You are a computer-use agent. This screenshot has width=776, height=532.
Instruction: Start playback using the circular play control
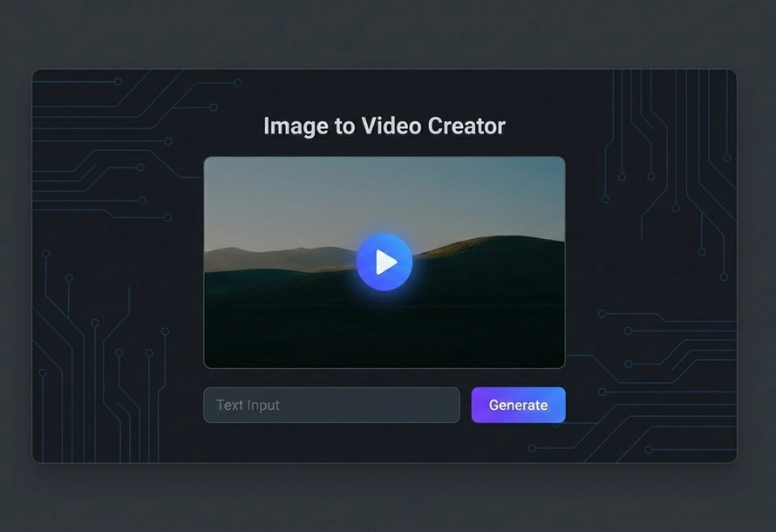point(384,261)
